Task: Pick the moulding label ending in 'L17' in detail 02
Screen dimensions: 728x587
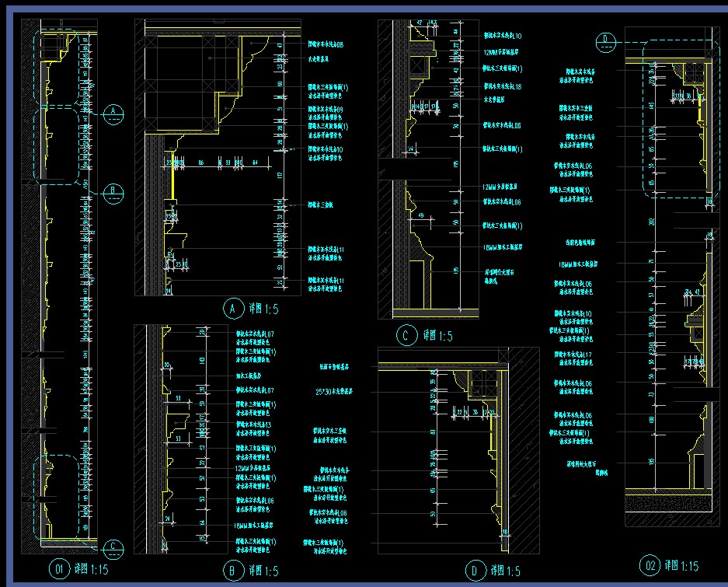Action: [573, 355]
